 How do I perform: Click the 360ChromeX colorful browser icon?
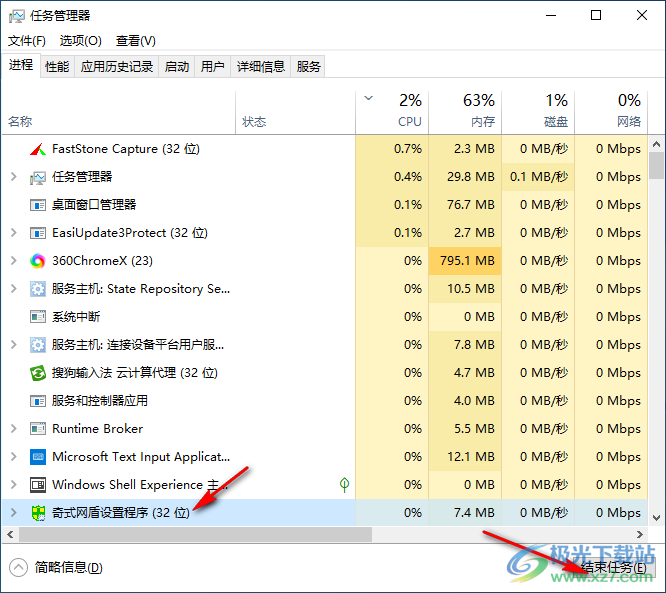(38, 261)
